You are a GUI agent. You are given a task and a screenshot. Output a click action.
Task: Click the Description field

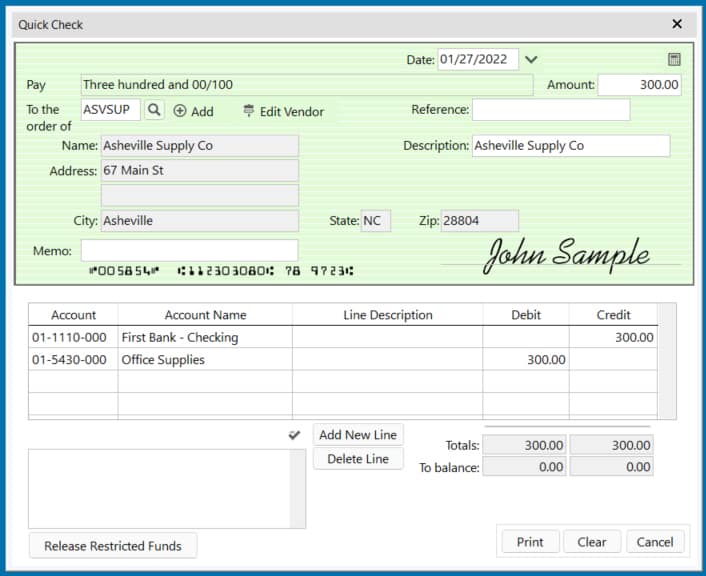(570, 146)
